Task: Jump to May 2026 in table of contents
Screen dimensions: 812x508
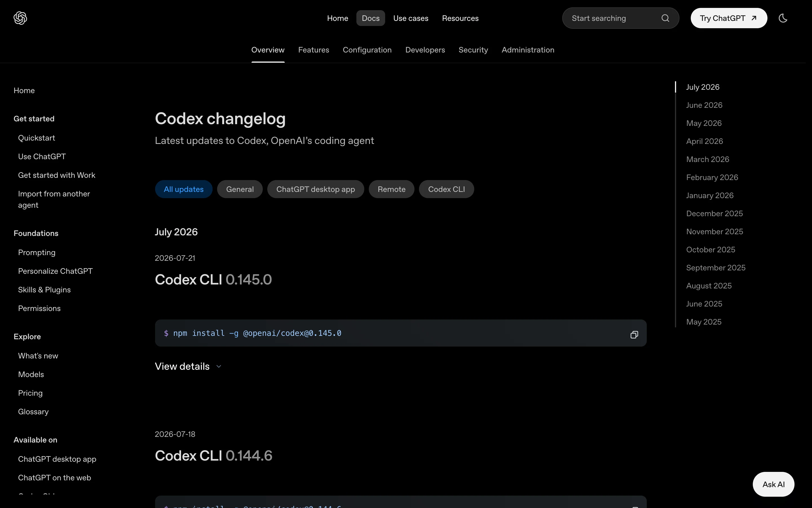Action: pyautogui.click(x=704, y=123)
